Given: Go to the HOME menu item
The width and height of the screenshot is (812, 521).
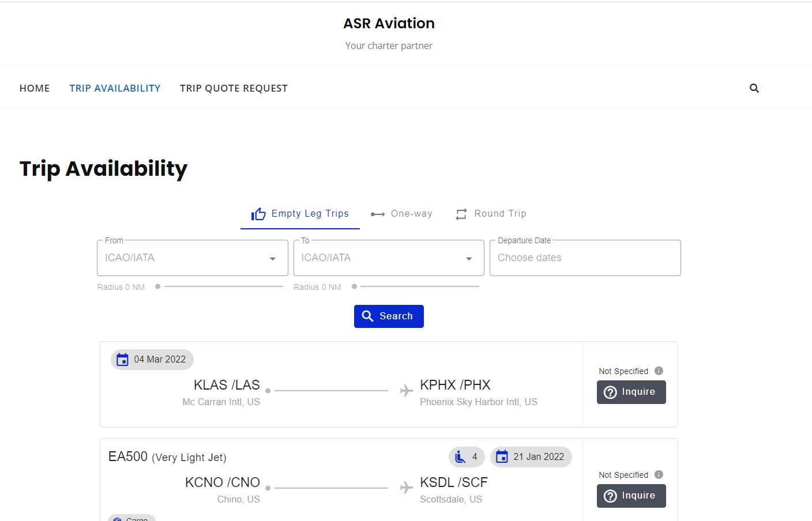Looking at the screenshot, I should click(35, 88).
